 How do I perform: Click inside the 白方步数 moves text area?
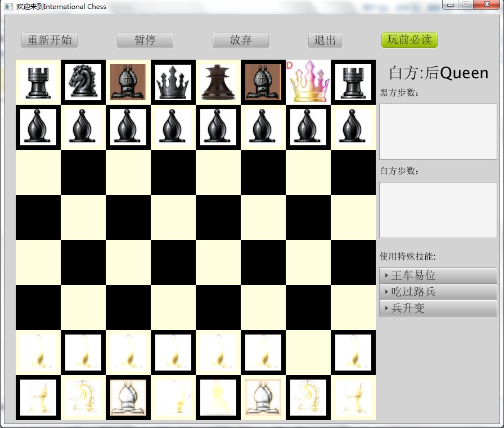click(x=438, y=208)
